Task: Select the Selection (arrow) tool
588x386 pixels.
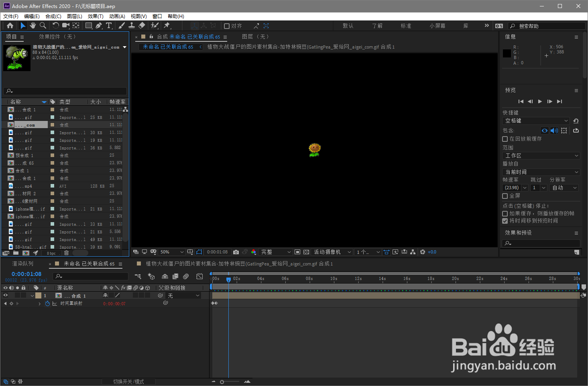Action: pyautogui.click(x=23, y=26)
